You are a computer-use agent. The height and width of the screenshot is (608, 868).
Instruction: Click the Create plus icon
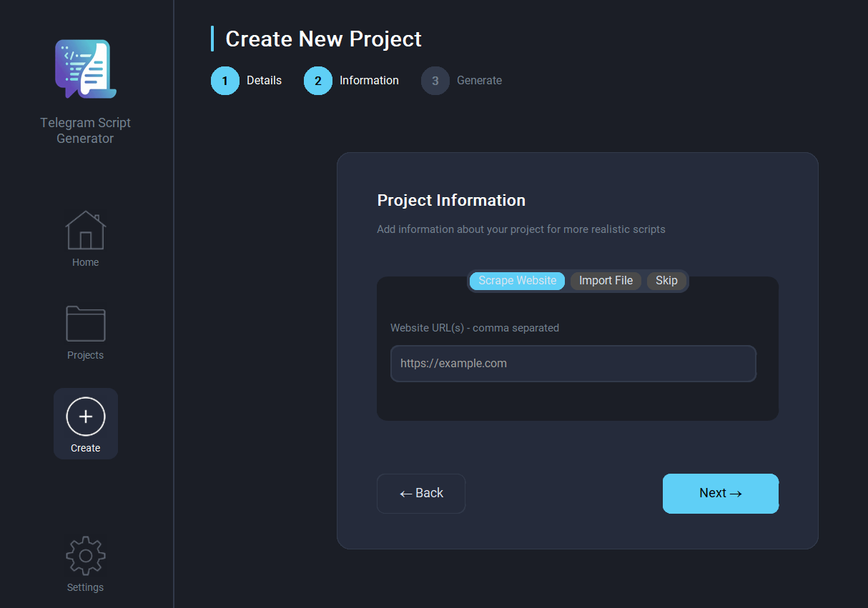click(85, 416)
